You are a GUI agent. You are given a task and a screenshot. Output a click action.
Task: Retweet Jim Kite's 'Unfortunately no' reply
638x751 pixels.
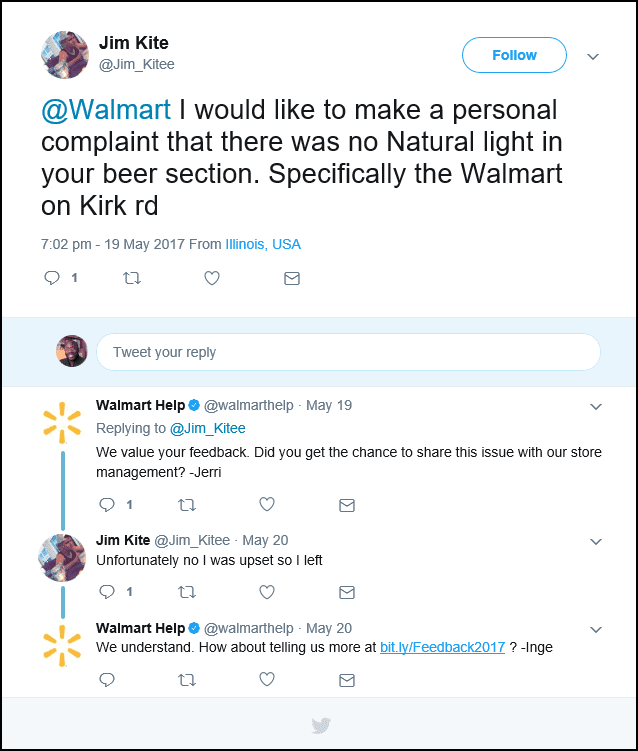186,592
